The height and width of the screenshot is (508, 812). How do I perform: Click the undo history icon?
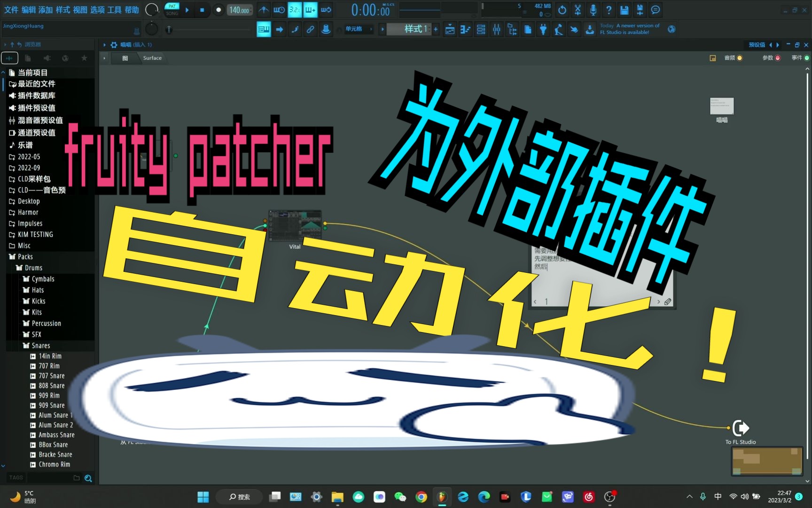coord(562,10)
